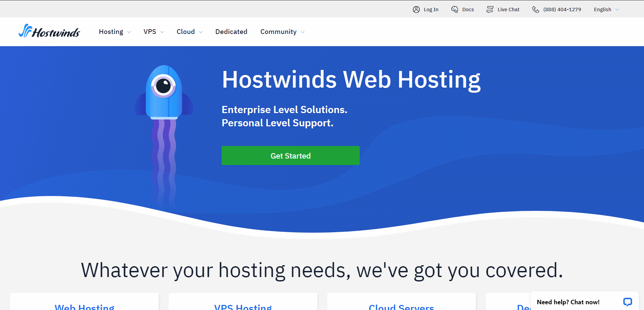Open the Community navigation item
The height and width of the screenshot is (310, 644).
(279, 32)
